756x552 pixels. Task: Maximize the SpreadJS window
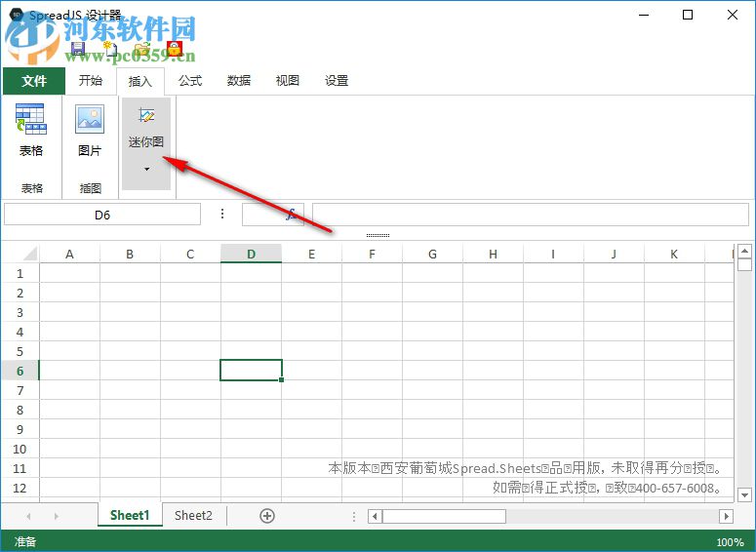688,15
